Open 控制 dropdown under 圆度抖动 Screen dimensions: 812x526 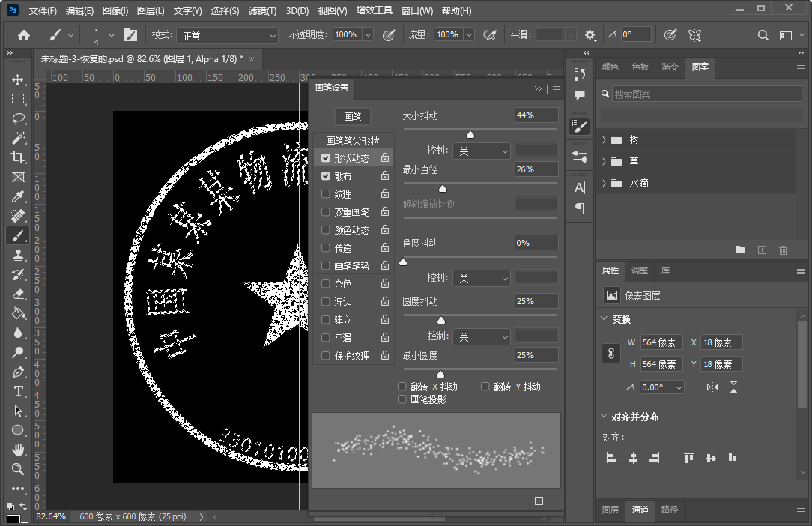[482, 337]
